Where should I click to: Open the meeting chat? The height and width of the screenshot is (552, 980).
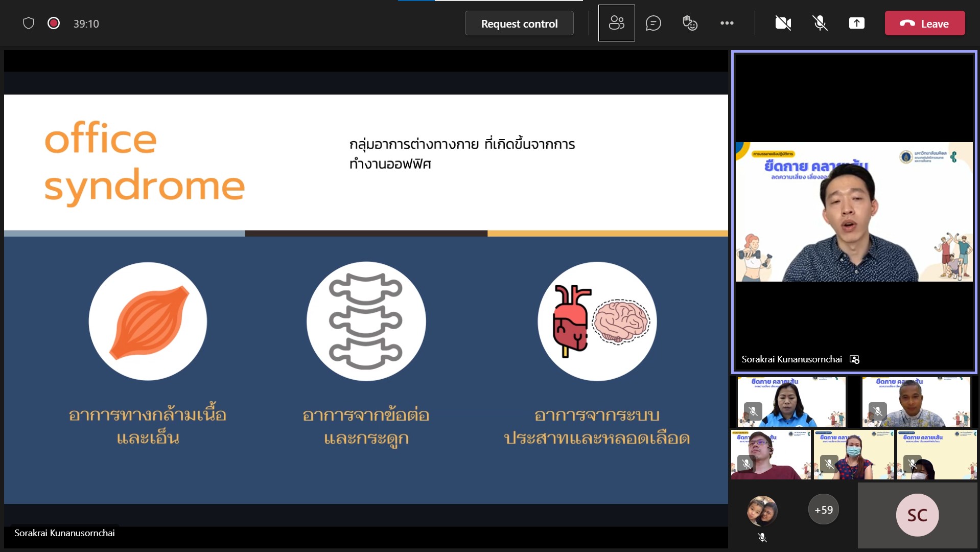coord(653,24)
